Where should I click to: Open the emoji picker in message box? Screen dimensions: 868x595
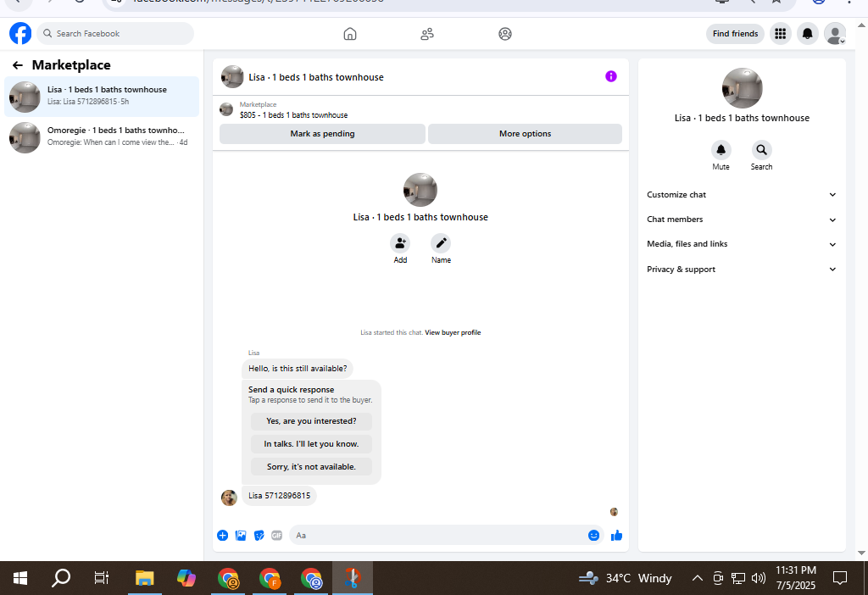pyautogui.click(x=593, y=535)
